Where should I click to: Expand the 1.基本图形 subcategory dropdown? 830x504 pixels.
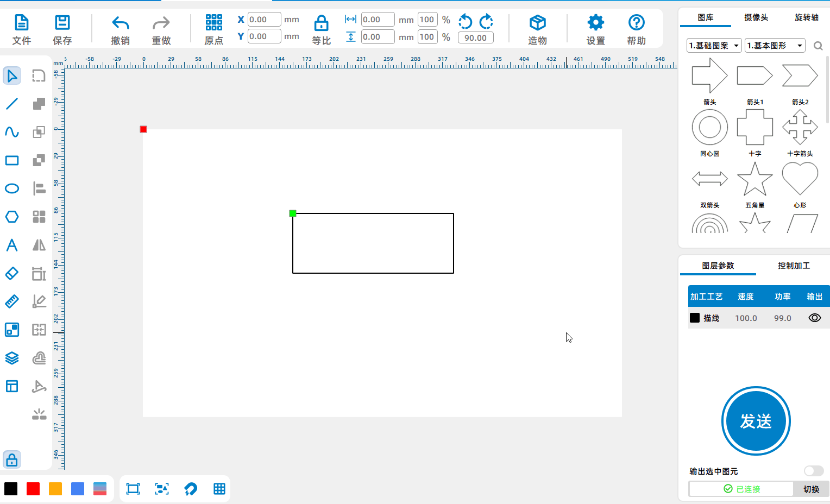coord(775,46)
